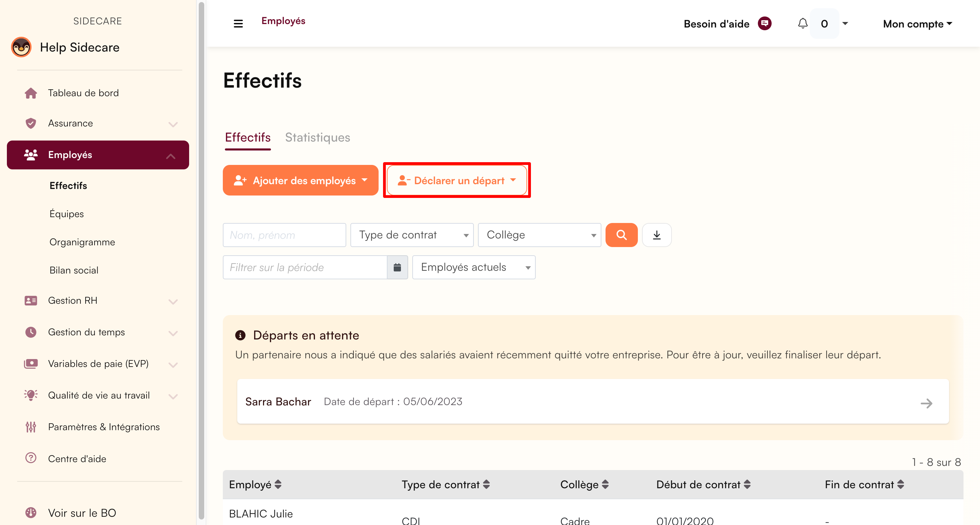Sort by Collège column arrows
Screen dimensions: 980x525
605,484
